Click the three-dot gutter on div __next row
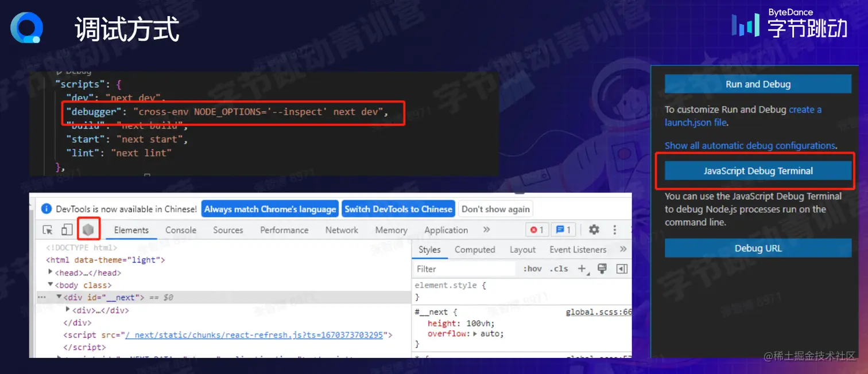 click(42, 298)
